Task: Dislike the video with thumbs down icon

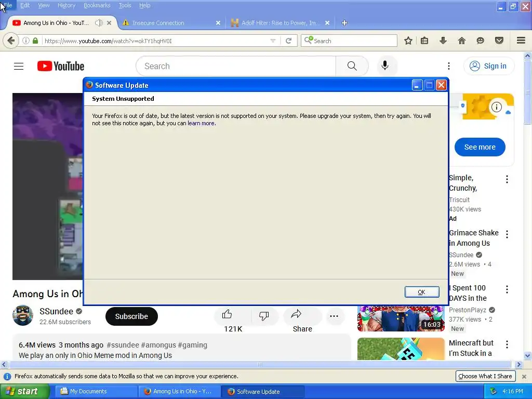Action: [x=264, y=315]
